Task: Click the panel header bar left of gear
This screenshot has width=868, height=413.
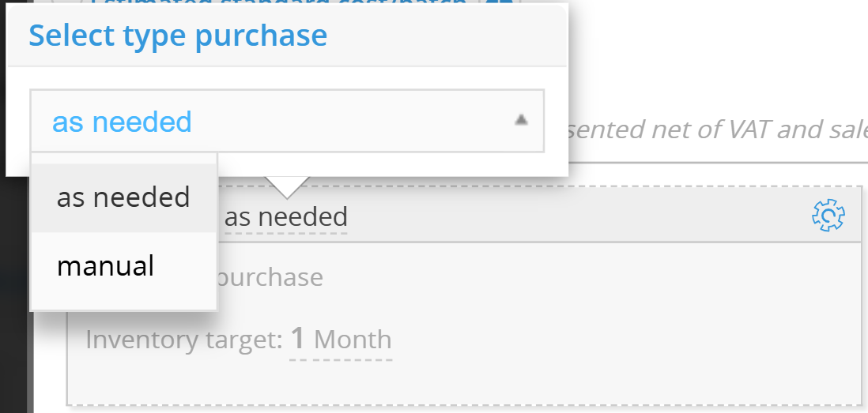Action: pyautogui.click(x=577, y=215)
